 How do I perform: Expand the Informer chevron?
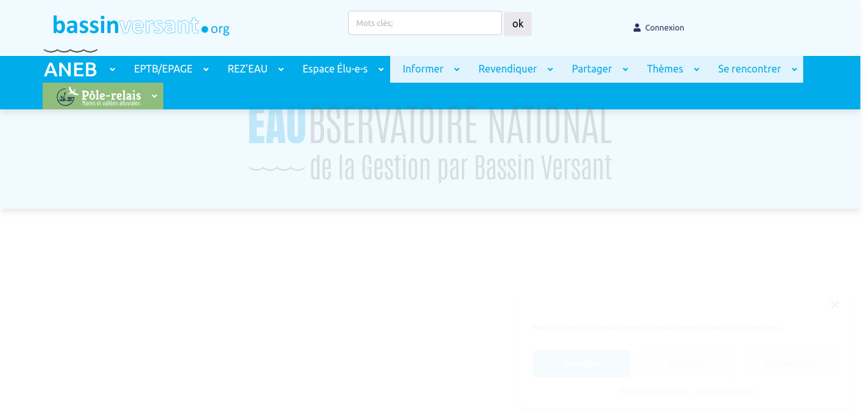coord(457,69)
